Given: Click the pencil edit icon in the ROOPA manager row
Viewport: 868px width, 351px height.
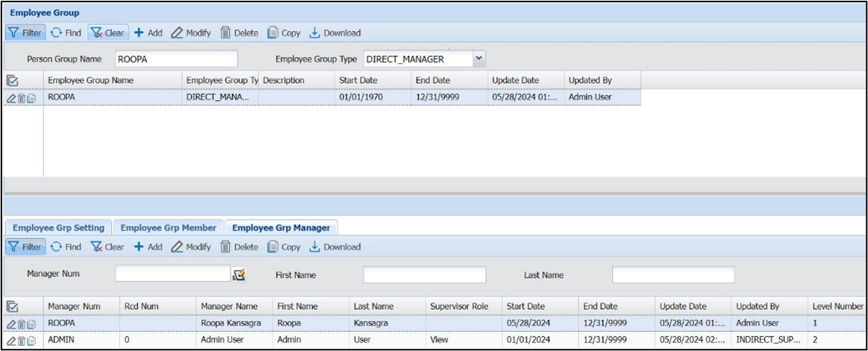Looking at the screenshot, I should click(11, 324).
